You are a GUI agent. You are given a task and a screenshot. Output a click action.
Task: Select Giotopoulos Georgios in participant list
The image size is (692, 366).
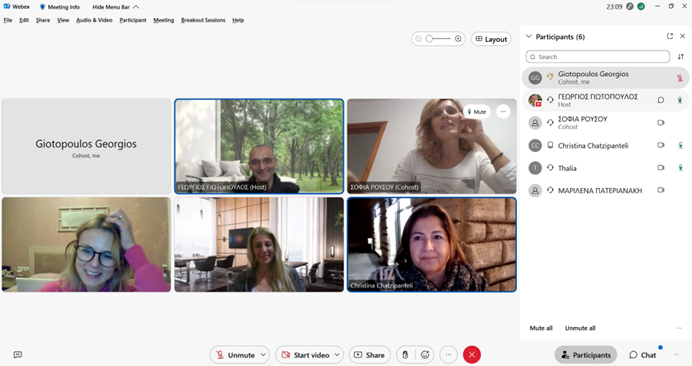click(x=606, y=78)
